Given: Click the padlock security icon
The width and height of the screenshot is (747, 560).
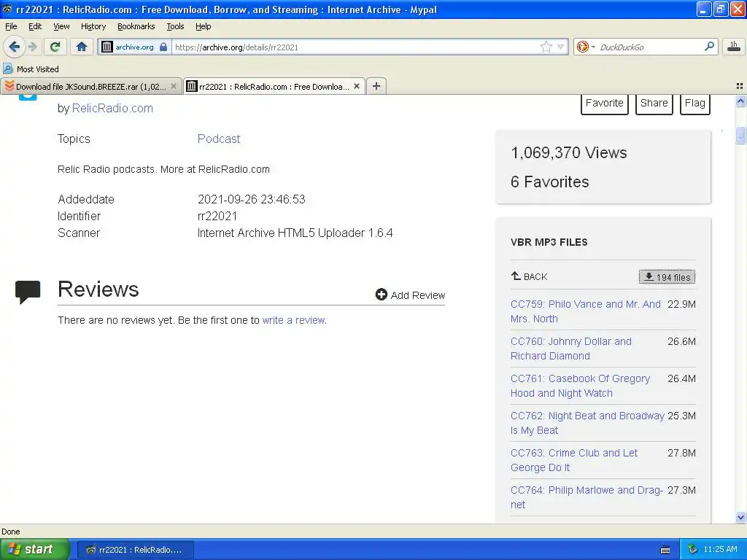Looking at the screenshot, I should click(163, 47).
